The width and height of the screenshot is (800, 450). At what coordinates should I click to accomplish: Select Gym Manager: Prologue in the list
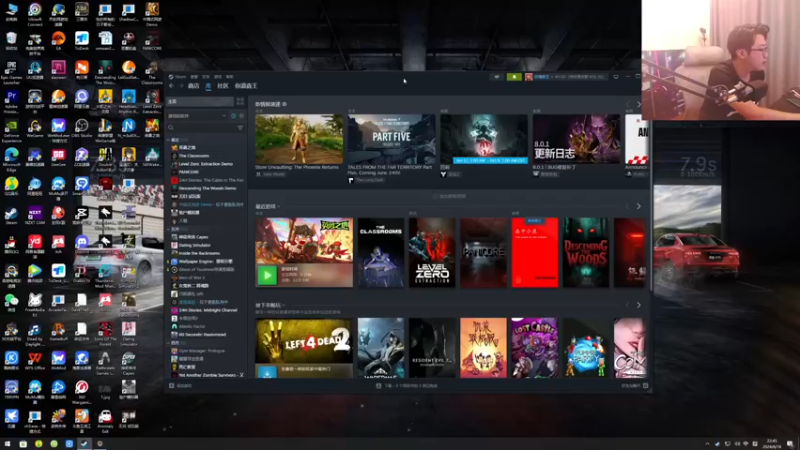tap(201, 351)
